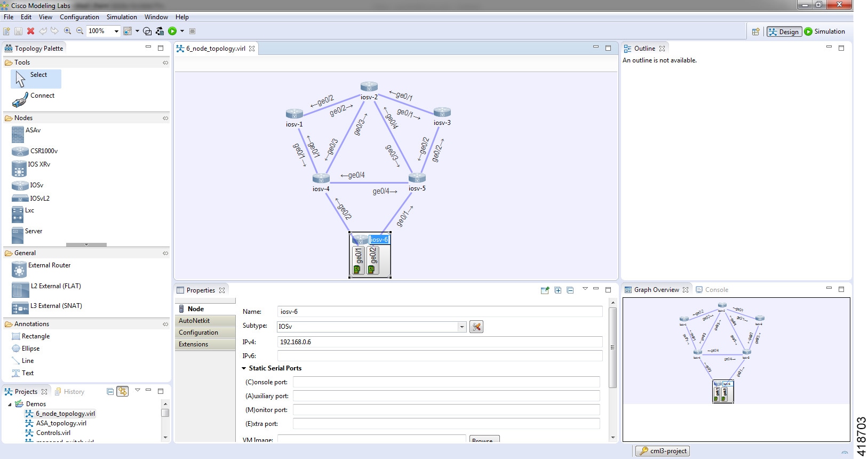Choose the Connect tool
Image resolution: width=868 pixels, height=459 pixels.
coord(35,99)
